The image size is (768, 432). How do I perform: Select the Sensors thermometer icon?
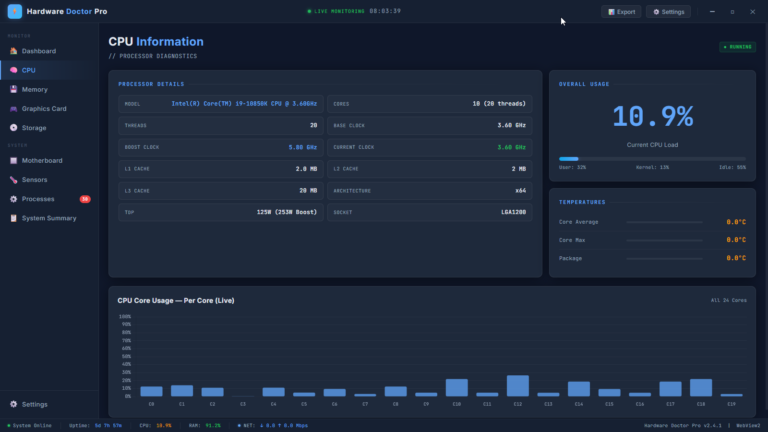pyautogui.click(x=13, y=180)
